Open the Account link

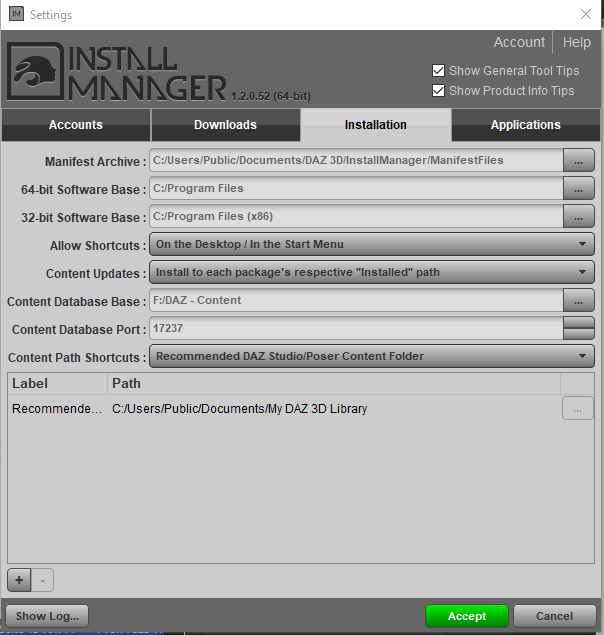point(519,42)
